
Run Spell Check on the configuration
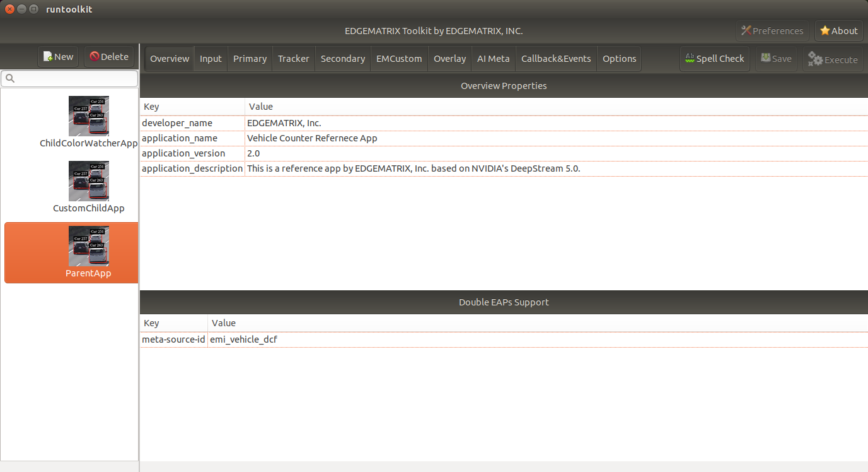point(715,59)
